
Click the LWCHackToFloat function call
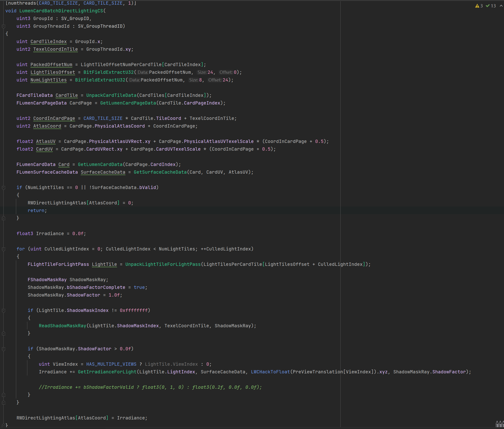tap(270, 372)
